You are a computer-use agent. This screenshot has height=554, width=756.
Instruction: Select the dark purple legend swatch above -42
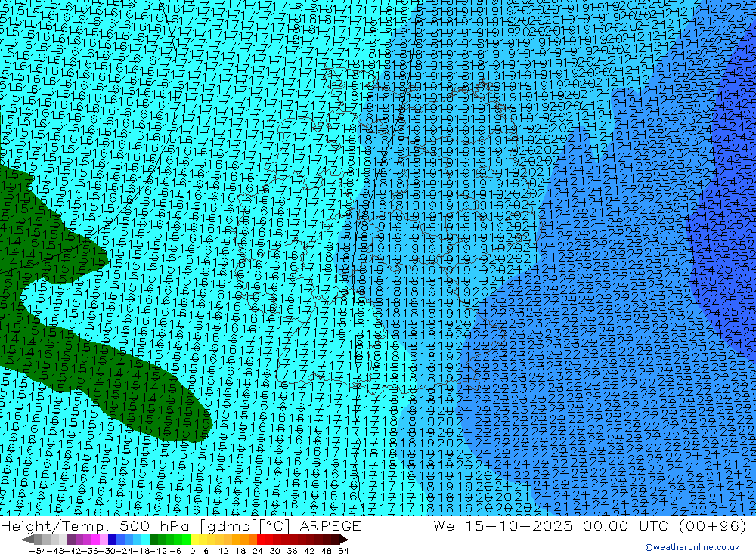pos(71,539)
